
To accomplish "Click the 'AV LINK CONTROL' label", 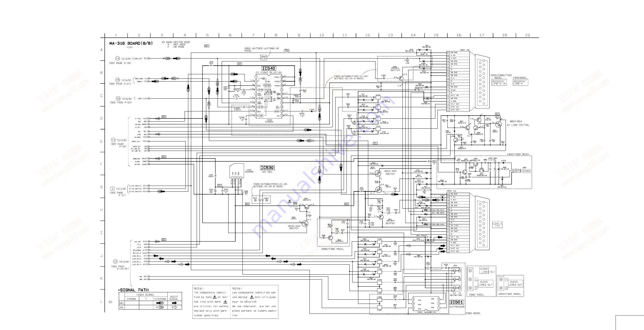I will point(518,125).
